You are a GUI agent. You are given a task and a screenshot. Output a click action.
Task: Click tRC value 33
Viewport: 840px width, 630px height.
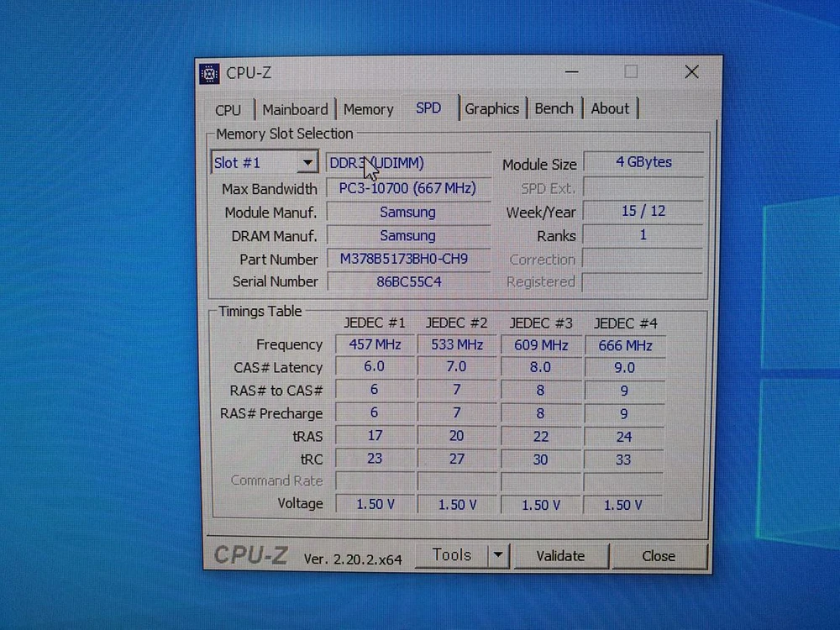point(623,459)
